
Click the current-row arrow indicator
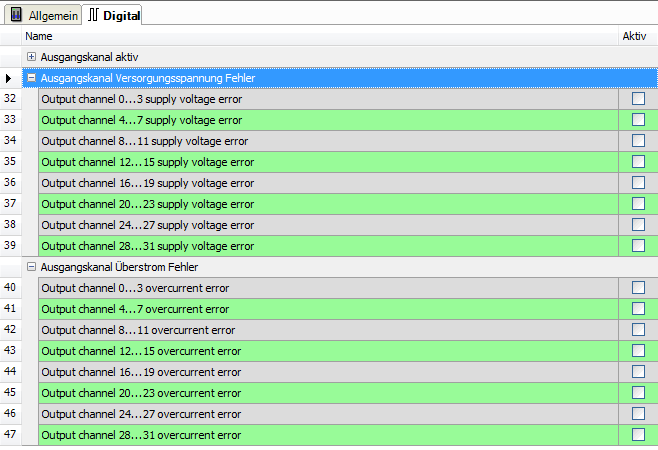click(8, 78)
